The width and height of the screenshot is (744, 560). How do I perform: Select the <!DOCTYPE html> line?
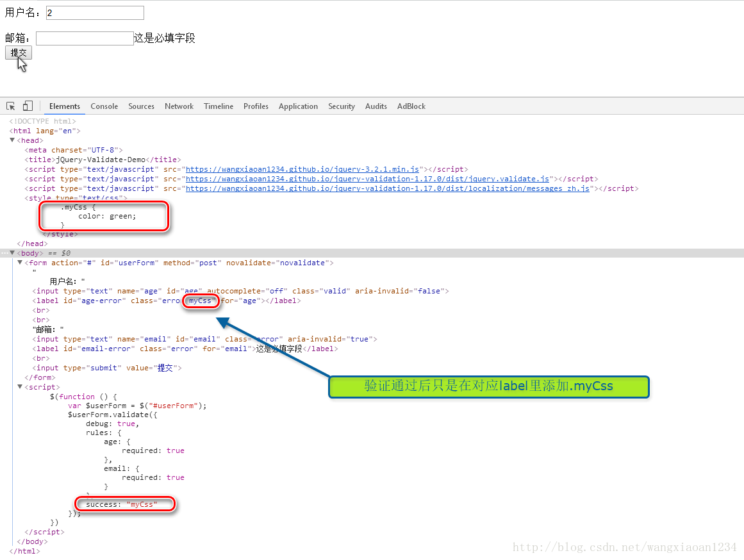[x=42, y=121]
